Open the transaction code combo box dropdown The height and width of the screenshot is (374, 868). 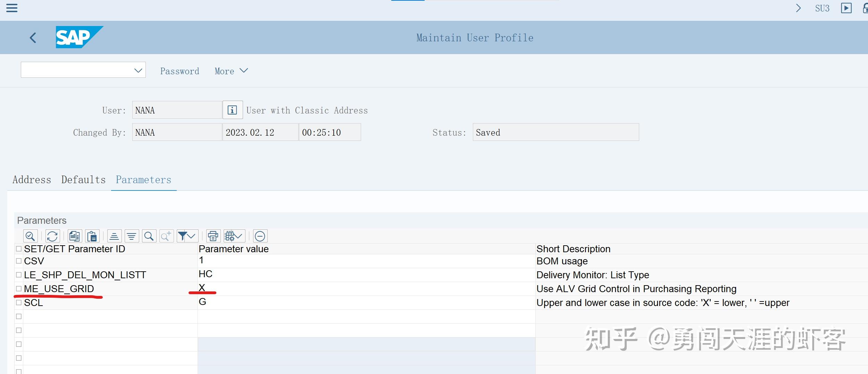(x=137, y=70)
